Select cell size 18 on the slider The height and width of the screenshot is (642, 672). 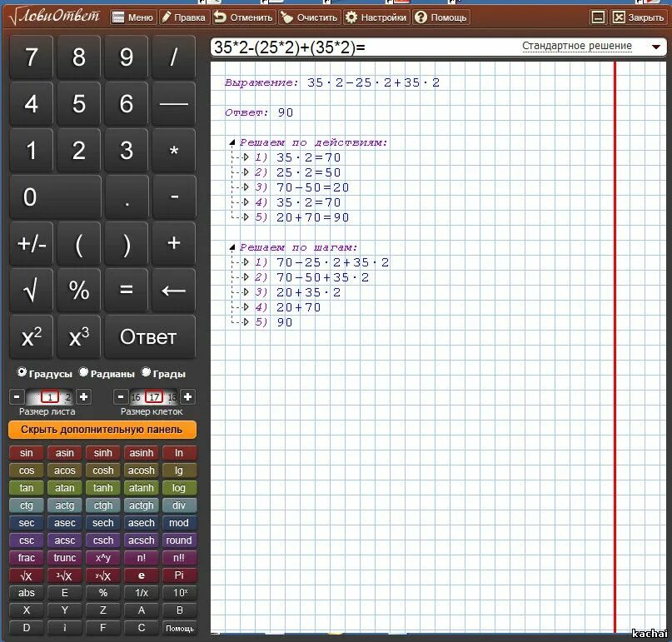(x=172, y=398)
